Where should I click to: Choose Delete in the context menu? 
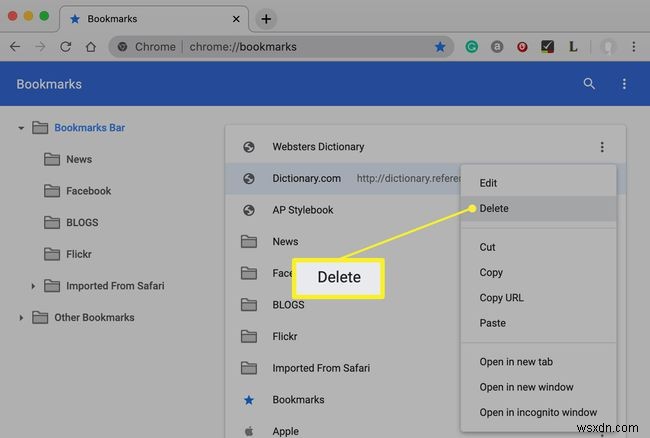538,208
